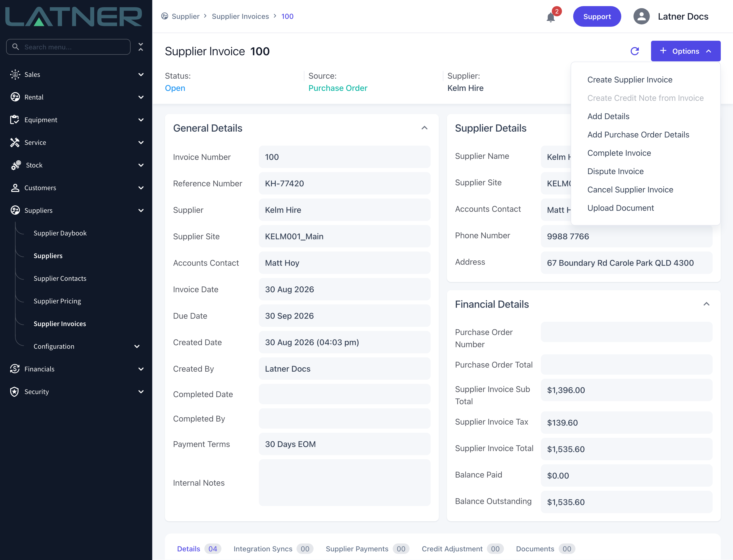Click the Sales sidebar icon
This screenshot has width=733, height=560.
tap(15, 74)
